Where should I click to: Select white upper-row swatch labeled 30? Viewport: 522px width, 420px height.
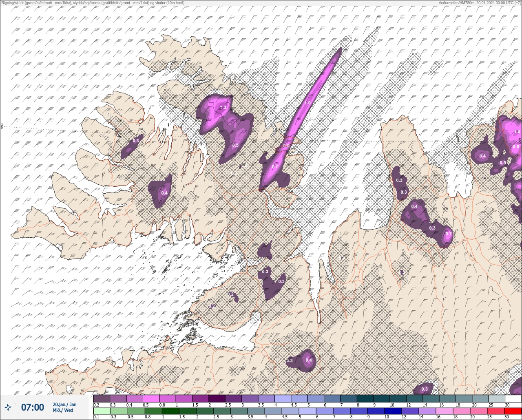513,398
